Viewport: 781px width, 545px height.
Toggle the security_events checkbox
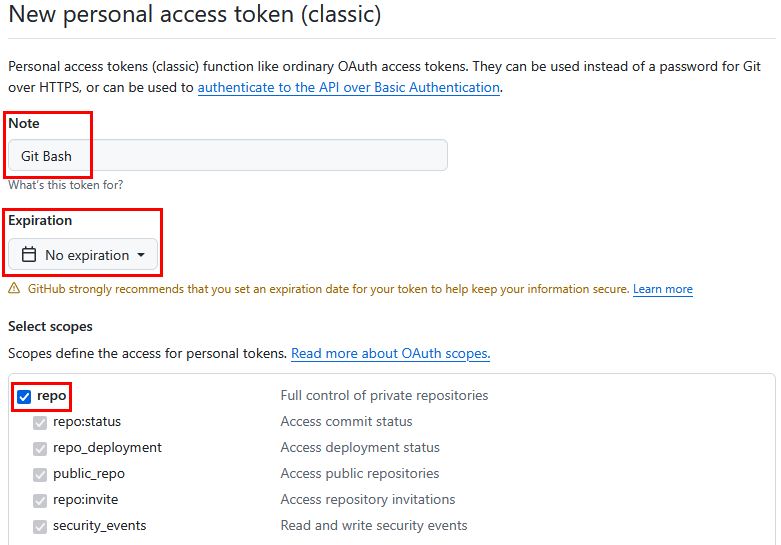click(x=40, y=526)
